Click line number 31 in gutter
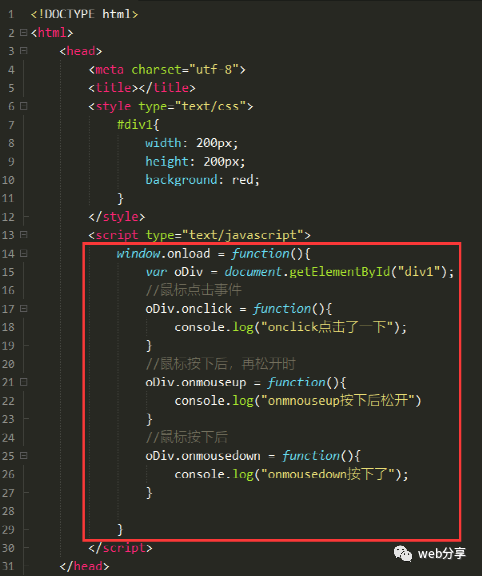The height and width of the screenshot is (576, 482). click(x=8, y=566)
